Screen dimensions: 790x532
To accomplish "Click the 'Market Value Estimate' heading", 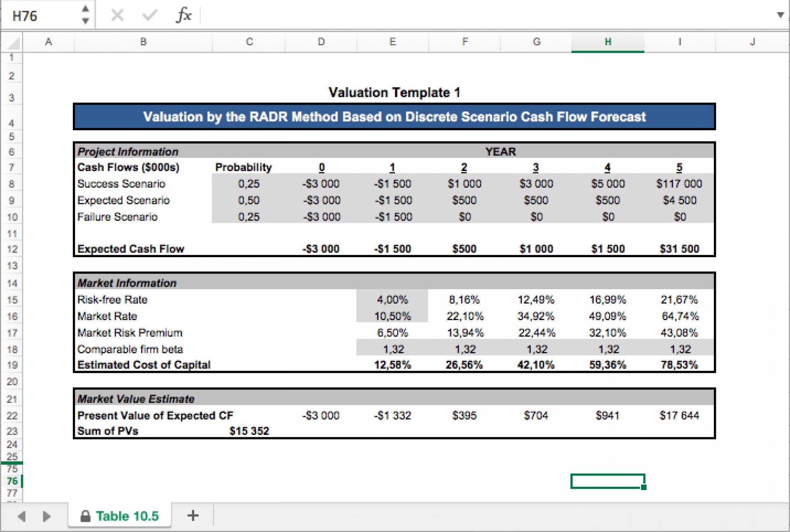I will coord(136,399).
